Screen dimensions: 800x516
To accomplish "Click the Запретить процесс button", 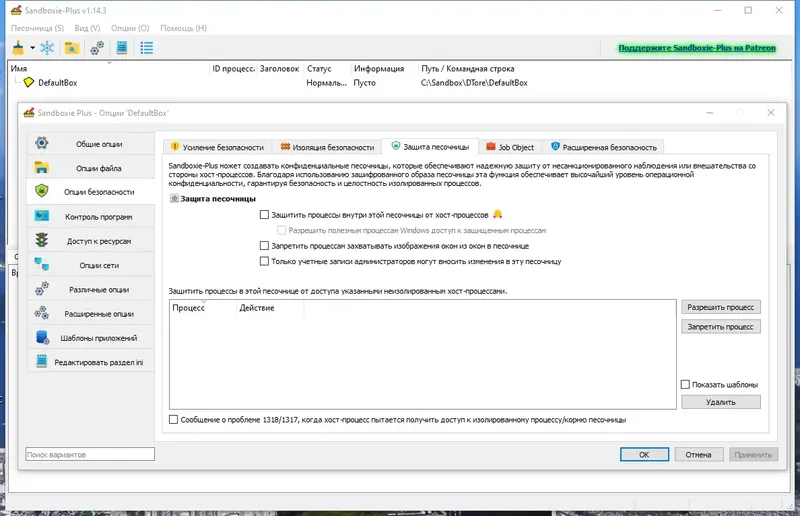I will coord(720,327).
